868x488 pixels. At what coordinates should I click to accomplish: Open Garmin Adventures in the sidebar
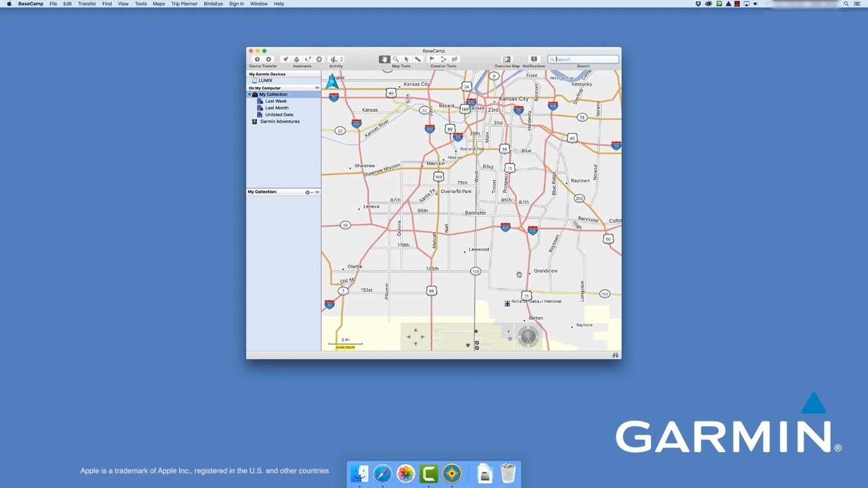click(279, 122)
